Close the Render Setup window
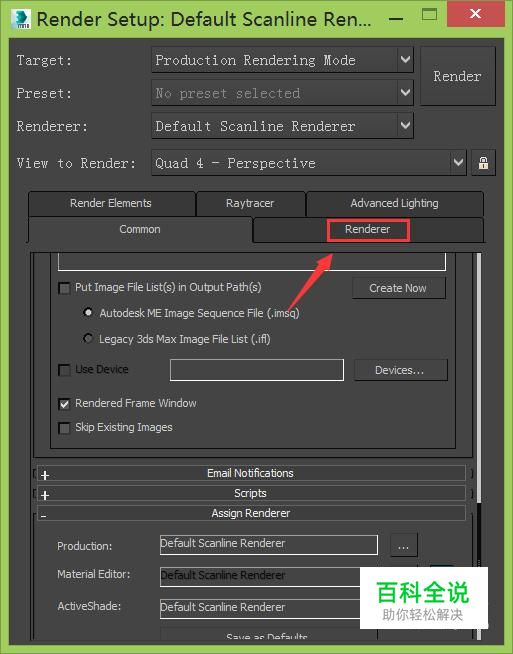 475,14
